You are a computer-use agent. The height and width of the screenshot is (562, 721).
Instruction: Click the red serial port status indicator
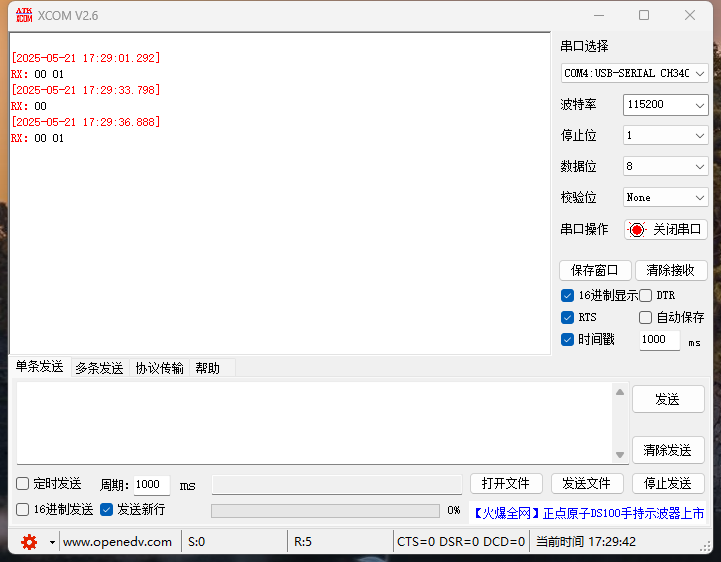point(637,229)
